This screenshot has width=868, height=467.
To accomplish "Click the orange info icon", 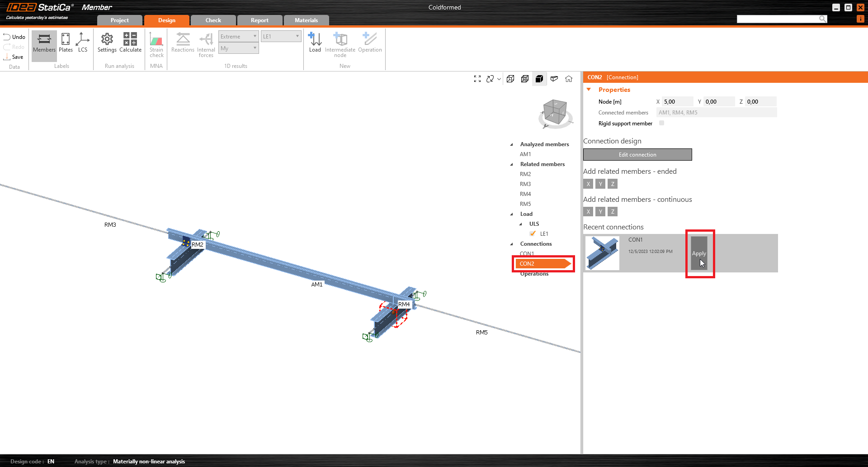I will tap(860, 19).
